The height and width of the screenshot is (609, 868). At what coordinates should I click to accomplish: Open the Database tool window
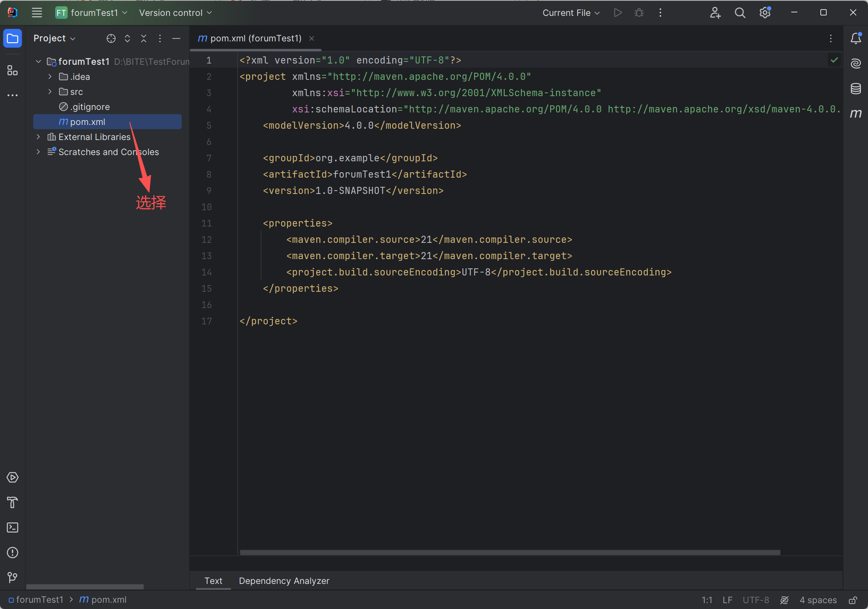point(855,89)
